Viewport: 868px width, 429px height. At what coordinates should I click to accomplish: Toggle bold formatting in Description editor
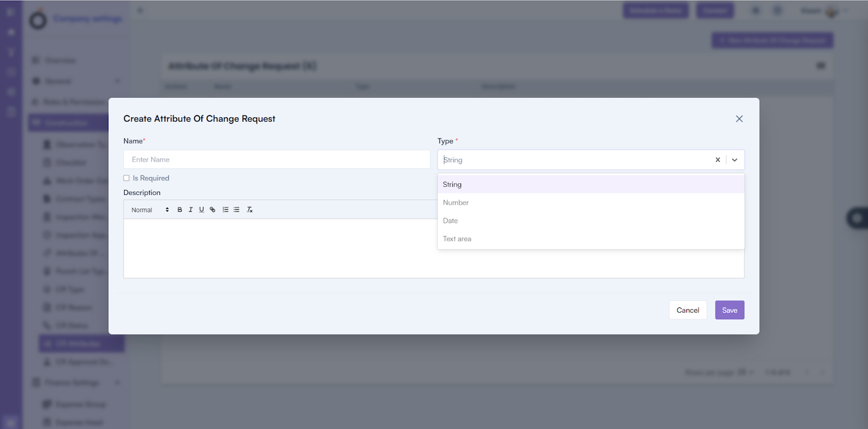180,210
